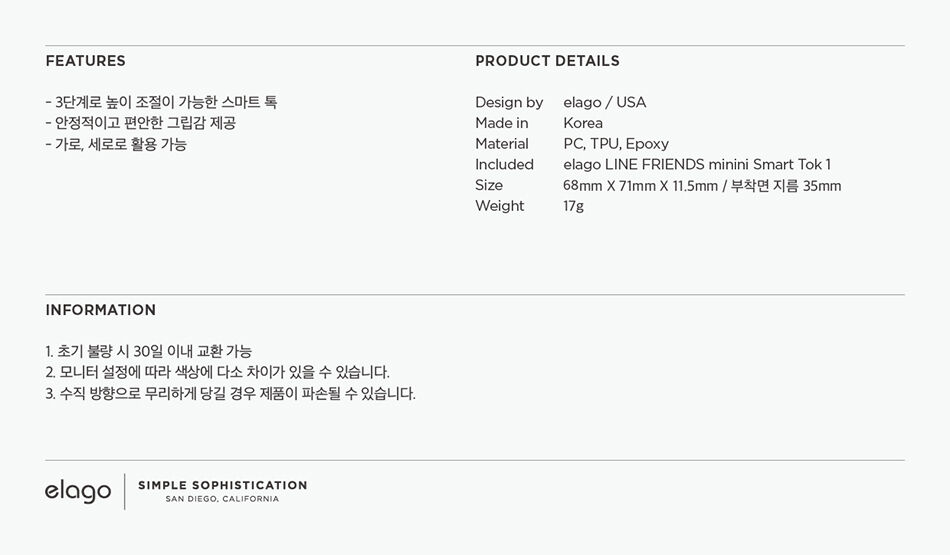Screen dimensions: 950x555
Task: Click the FEATURES heading
Action: pyautogui.click(x=85, y=61)
